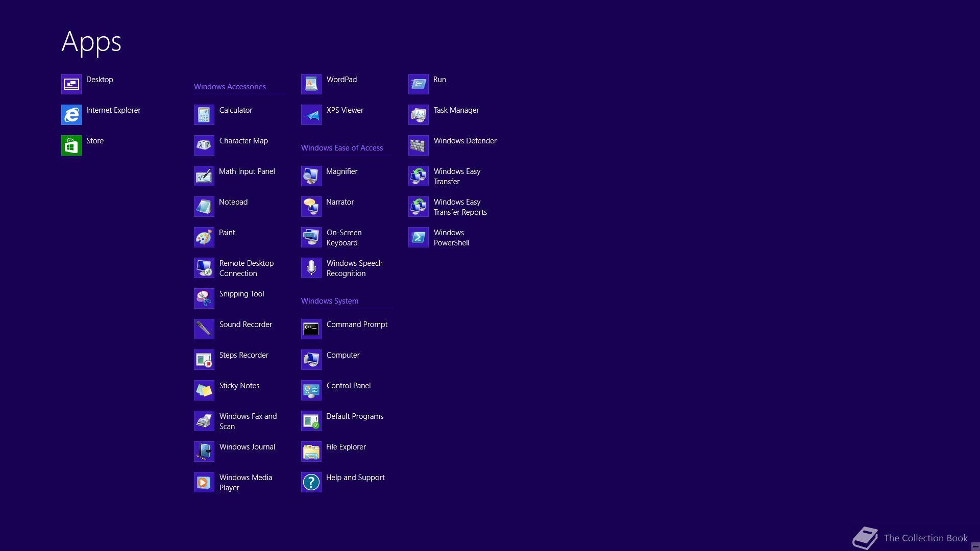
Task: Select the Windows System group header
Action: pyautogui.click(x=329, y=301)
